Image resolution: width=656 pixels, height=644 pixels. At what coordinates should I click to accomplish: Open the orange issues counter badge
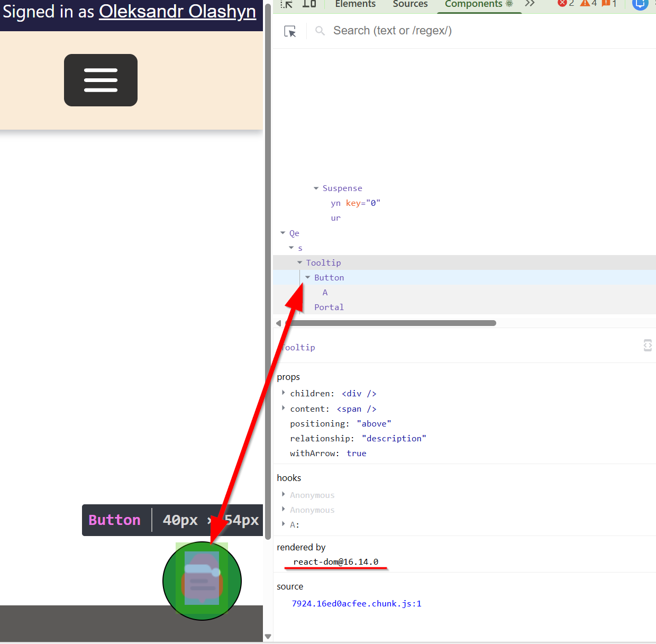pyautogui.click(x=607, y=3)
